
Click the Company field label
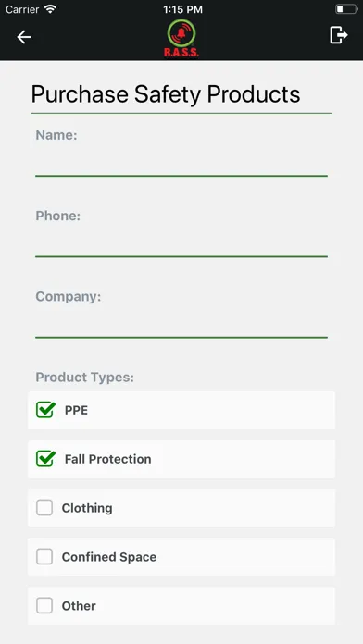pos(69,296)
